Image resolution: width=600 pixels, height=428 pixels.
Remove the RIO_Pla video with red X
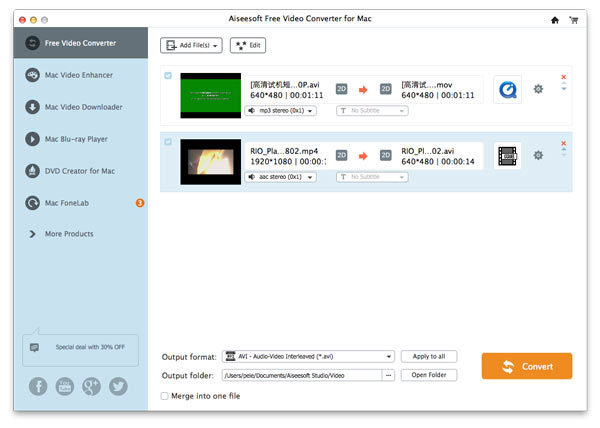564,143
